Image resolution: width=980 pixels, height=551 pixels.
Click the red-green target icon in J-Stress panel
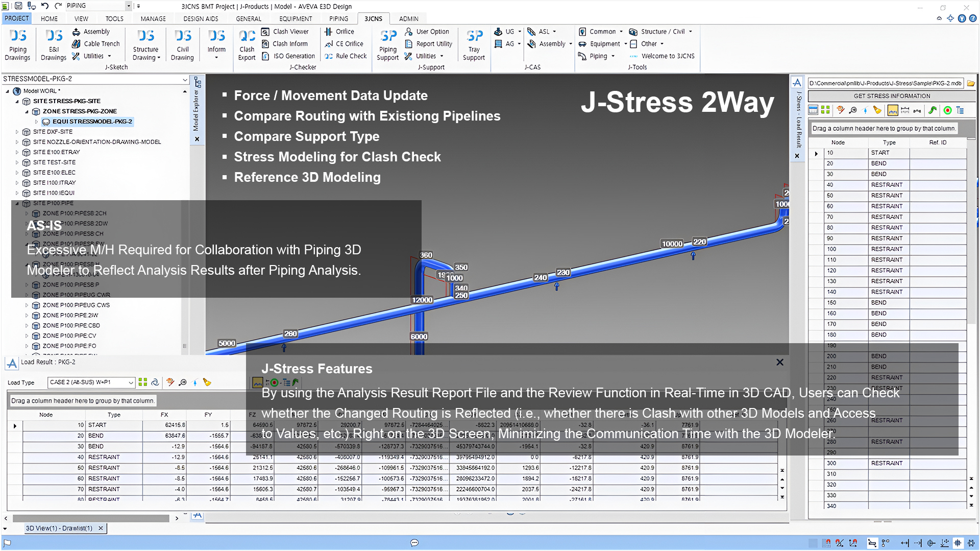[x=947, y=110]
